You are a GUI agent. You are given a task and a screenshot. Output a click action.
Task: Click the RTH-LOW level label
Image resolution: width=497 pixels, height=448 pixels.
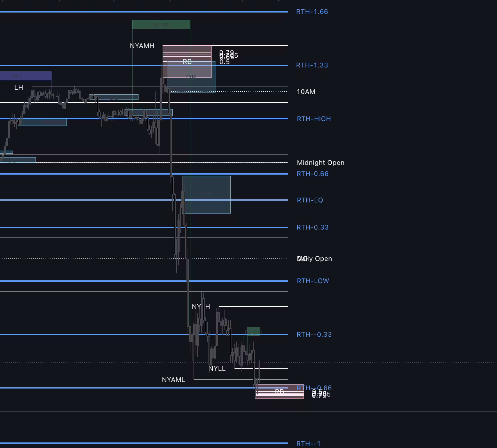(313, 281)
